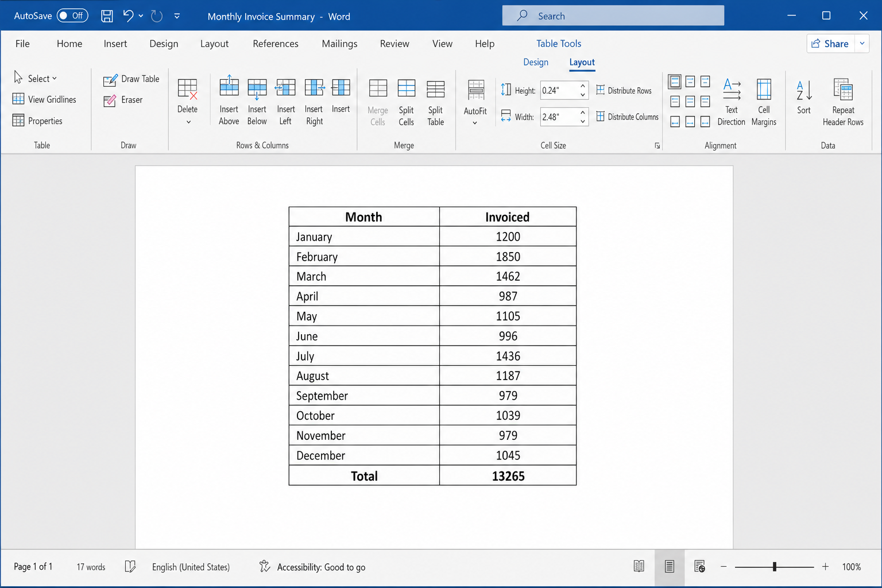The image size is (882, 588).
Task: Click Distribute Rows
Action: [624, 90]
